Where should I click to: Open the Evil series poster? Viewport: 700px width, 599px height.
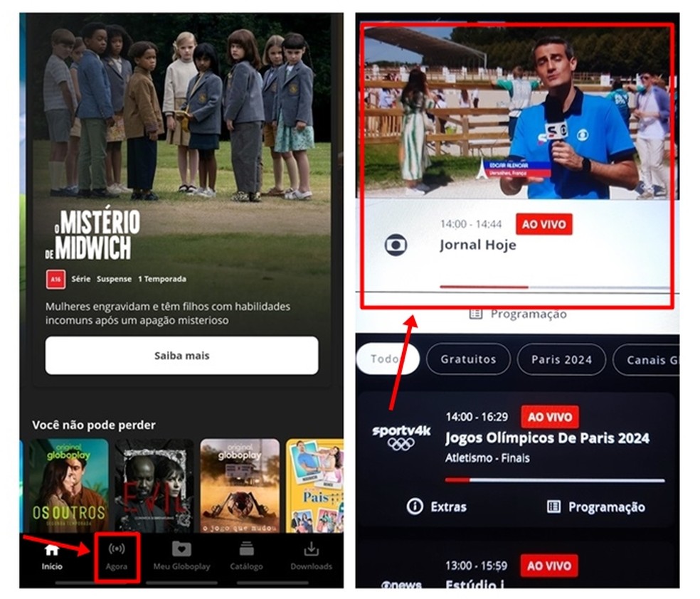[x=154, y=486]
